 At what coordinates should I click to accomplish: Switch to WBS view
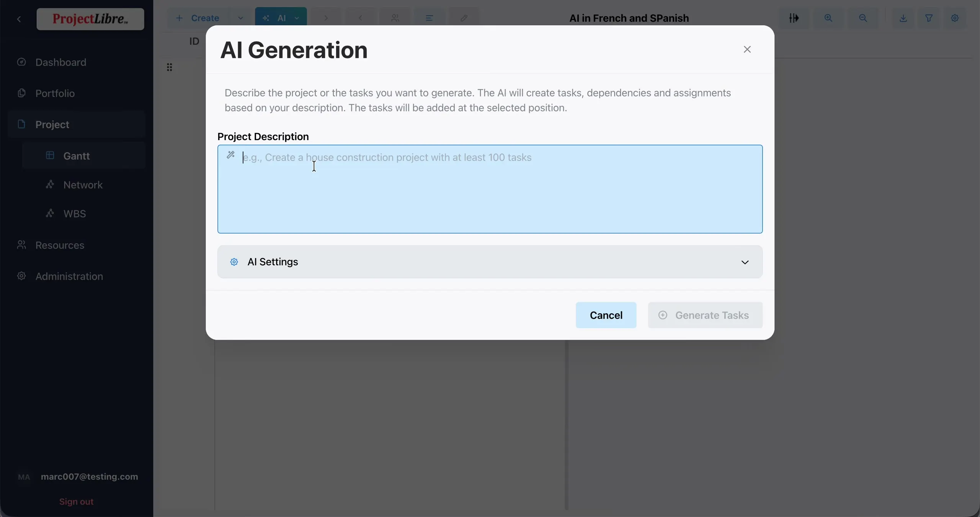point(83,214)
